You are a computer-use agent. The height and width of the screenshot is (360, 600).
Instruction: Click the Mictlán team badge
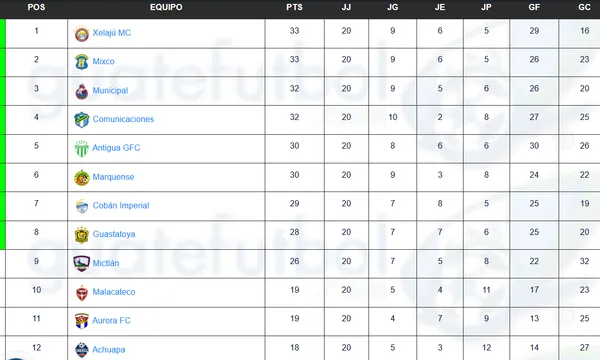82,264
